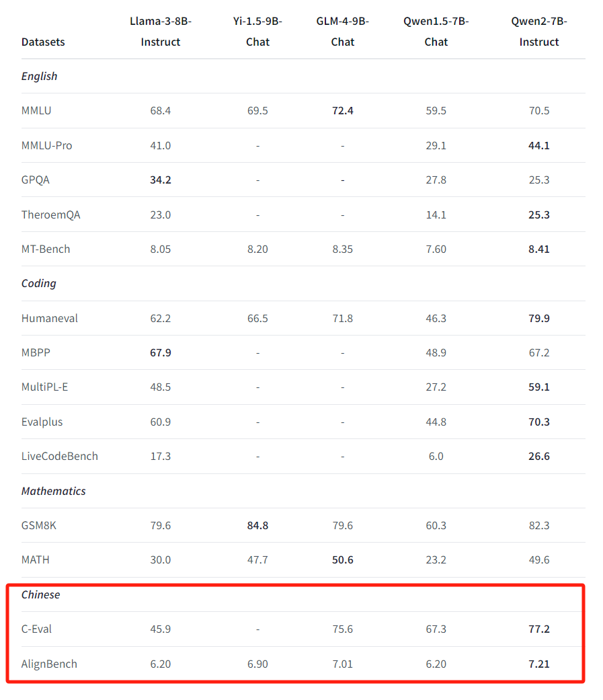
Task: Click the Mathematics section heading
Action: [54, 491]
